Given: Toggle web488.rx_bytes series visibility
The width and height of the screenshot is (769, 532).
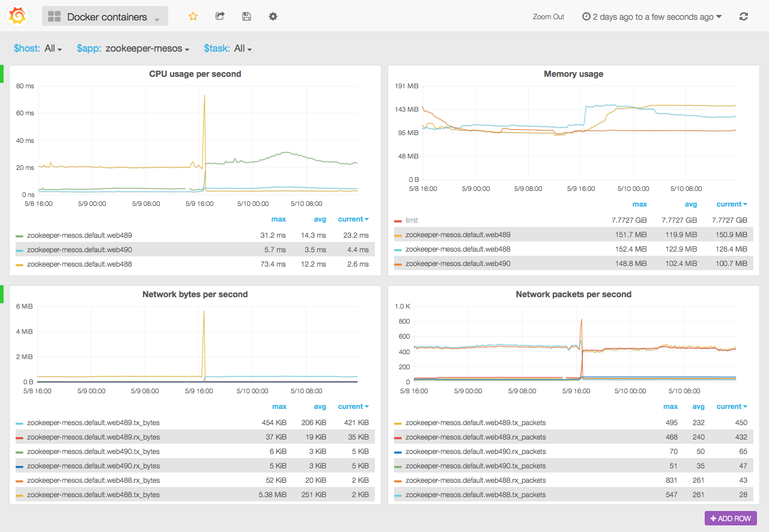Looking at the screenshot, I should (93, 480).
